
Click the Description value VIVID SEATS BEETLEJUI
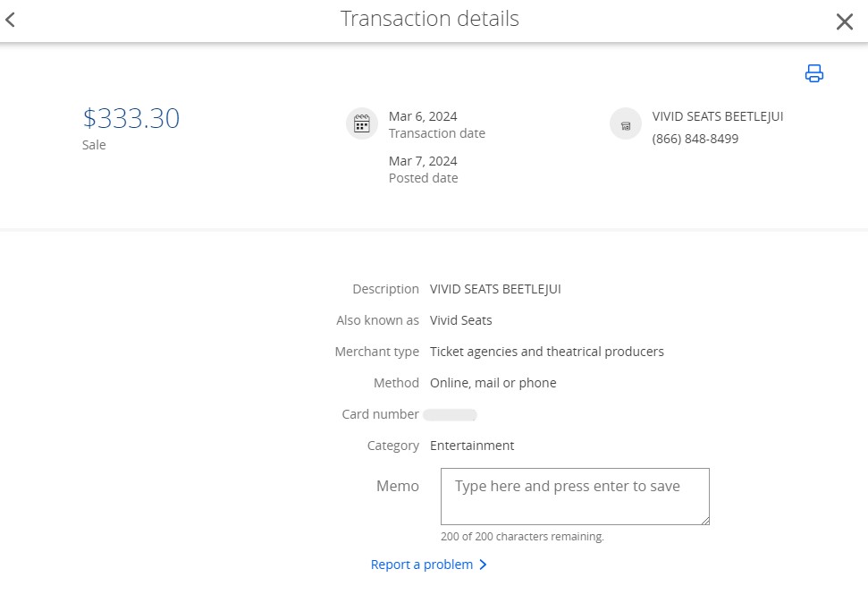495,289
